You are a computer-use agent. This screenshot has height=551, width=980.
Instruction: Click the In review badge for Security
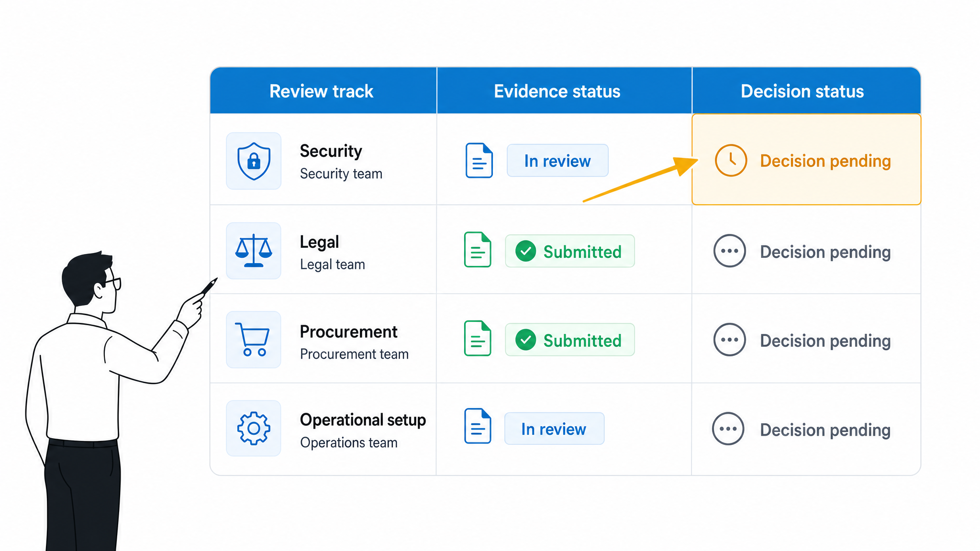(x=557, y=161)
